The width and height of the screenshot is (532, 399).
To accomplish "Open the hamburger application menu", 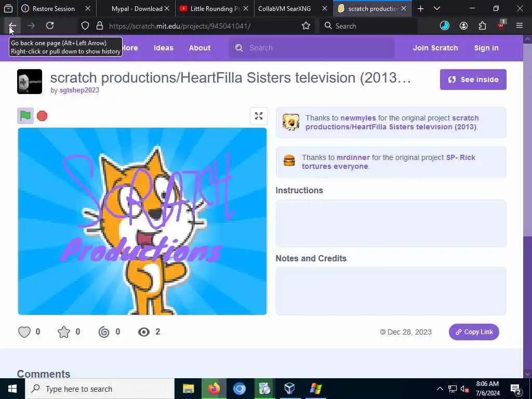I will (520, 26).
